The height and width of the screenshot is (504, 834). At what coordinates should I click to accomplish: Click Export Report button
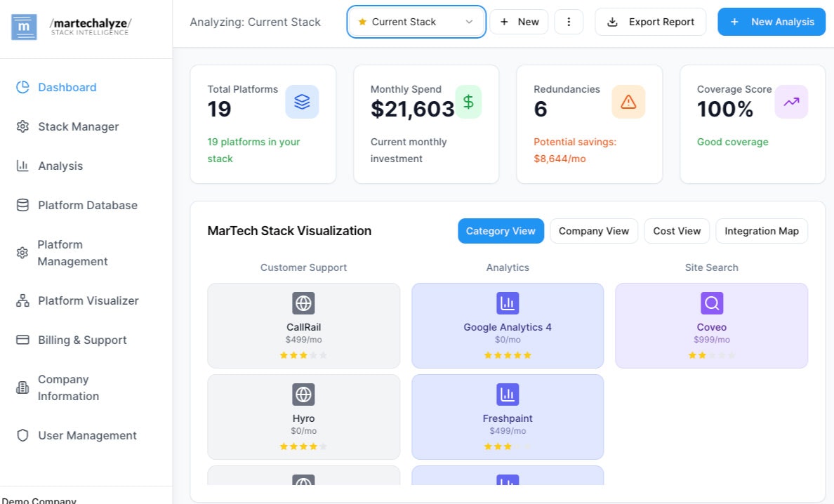[x=650, y=22]
